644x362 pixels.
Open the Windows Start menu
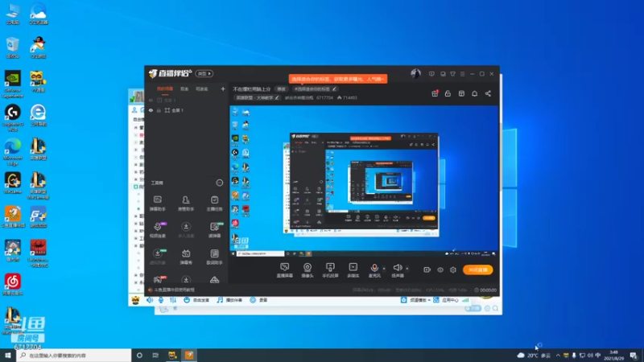click(x=8, y=355)
